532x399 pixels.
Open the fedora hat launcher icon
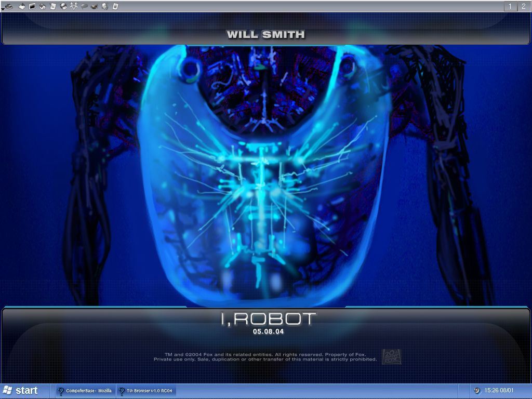(x=9, y=6)
